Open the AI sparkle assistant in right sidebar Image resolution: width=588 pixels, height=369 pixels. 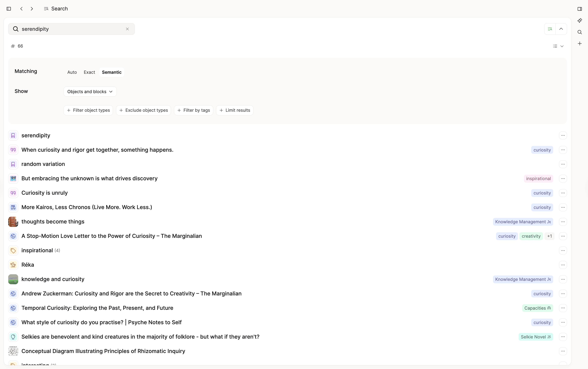[580, 20]
